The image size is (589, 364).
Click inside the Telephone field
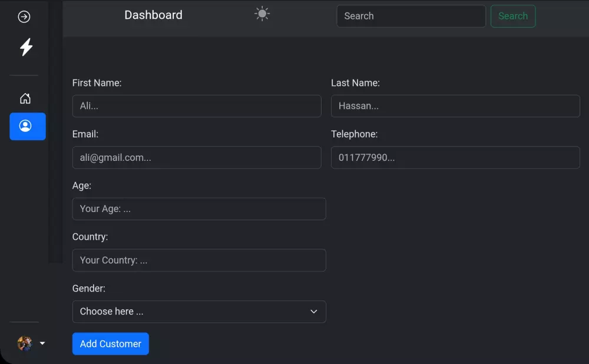pyautogui.click(x=455, y=157)
